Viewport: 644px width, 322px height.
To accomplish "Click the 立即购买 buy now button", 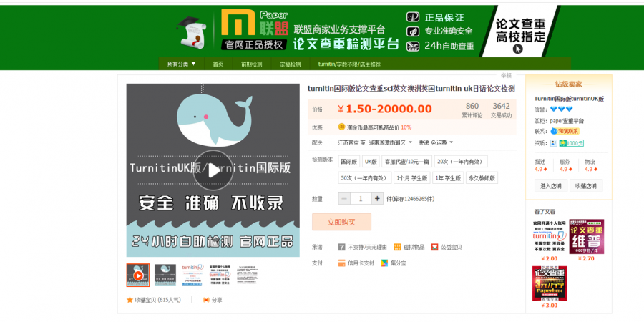I will [x=341, y=222].
